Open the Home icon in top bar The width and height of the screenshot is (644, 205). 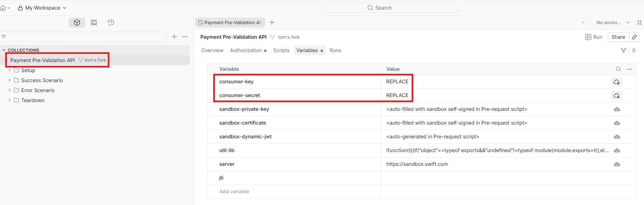pyautogui.click(x=3, y=8)
